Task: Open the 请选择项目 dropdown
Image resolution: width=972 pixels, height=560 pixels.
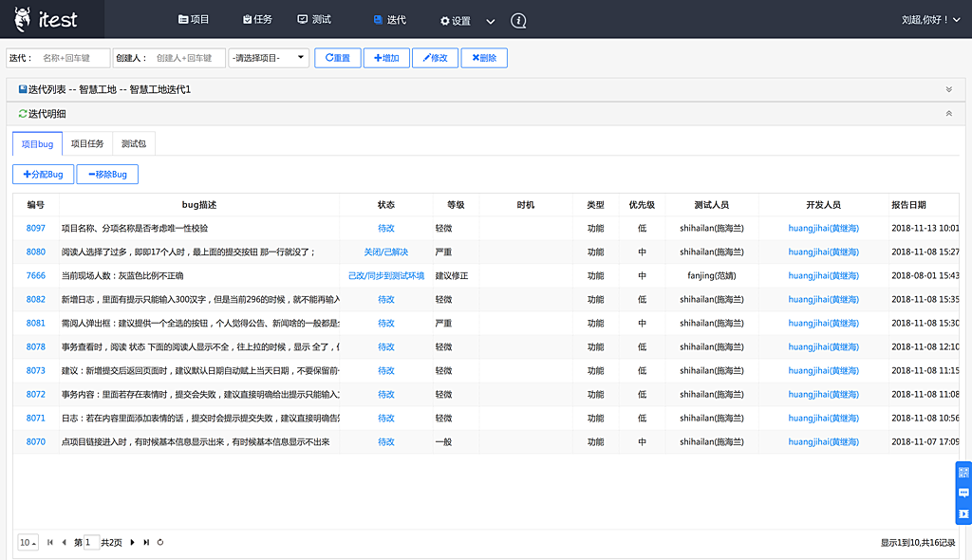Action: click(x=269, y=58)
